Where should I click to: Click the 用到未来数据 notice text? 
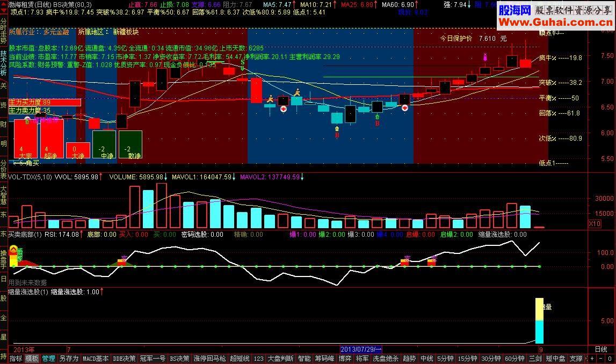point(27,282)
